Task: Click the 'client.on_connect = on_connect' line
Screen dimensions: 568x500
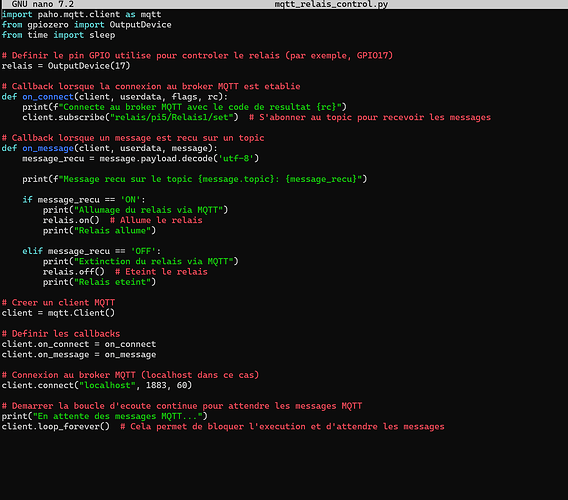Action: [x=79, y=344]
